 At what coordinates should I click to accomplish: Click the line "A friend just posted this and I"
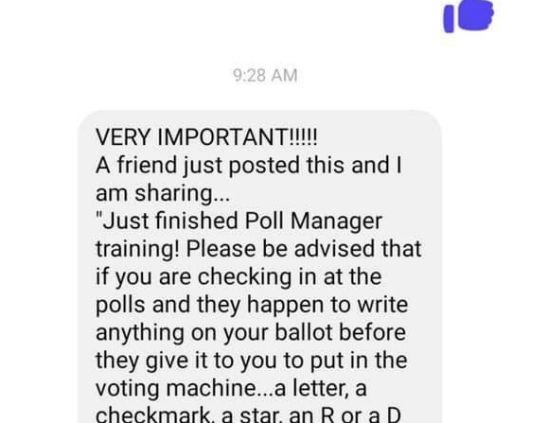(249, 165)
